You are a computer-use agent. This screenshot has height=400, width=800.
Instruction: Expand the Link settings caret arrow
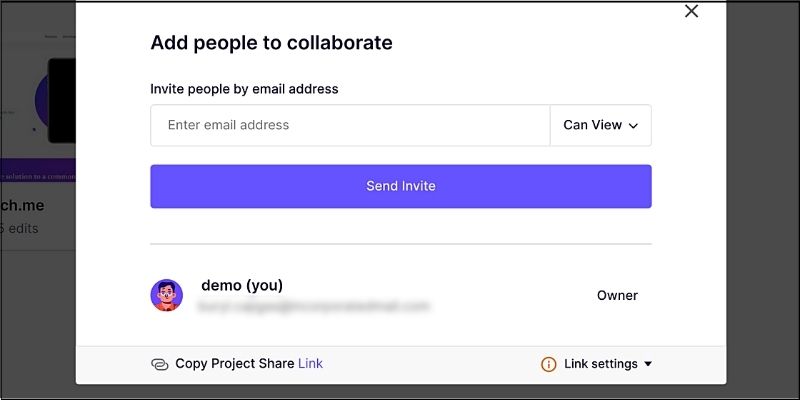tap(648, 364)
